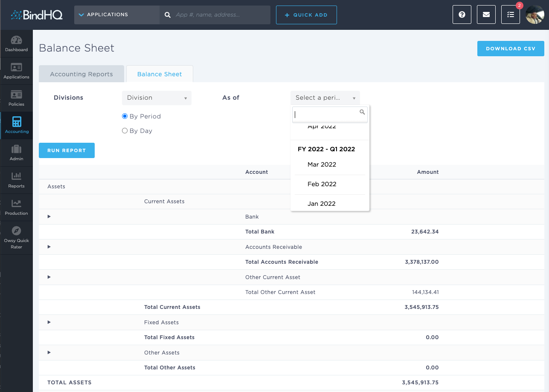
Task: Open Reports in the sidebar
Action: [16, 180]
